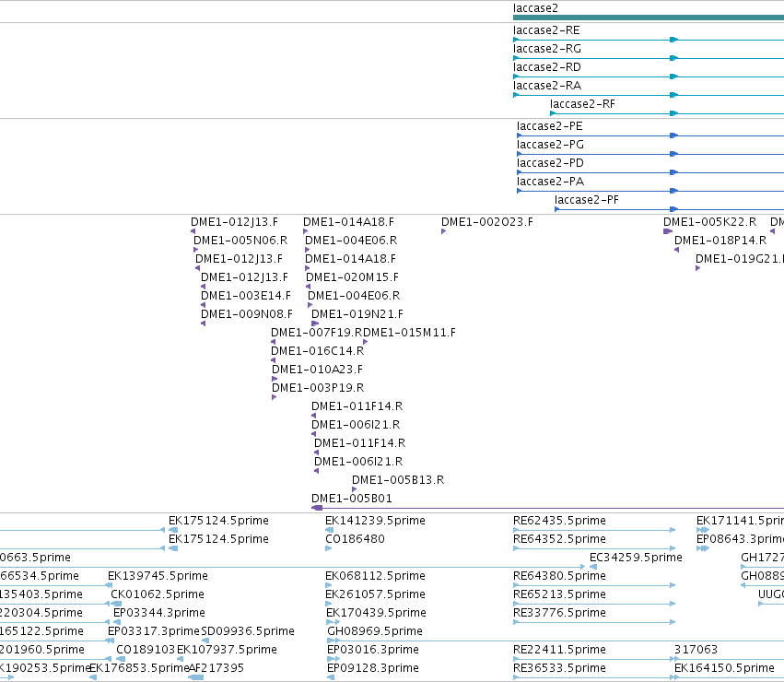Screen dimensions: 784x682
Task: Click the EK164150.5prime EST label
Action: pyautogui.click(x=724, y=668)
